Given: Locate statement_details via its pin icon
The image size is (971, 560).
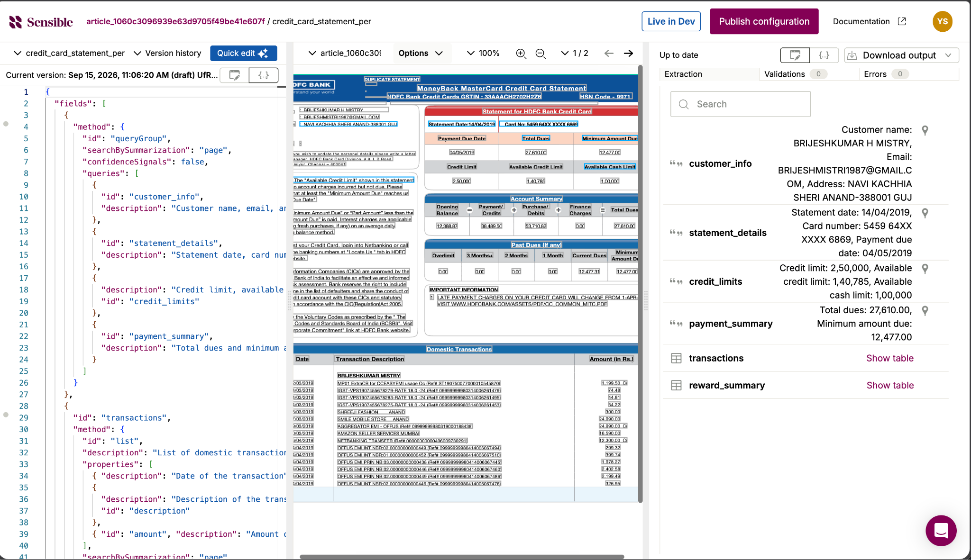Looking at the screenshot, I should 925,213.
